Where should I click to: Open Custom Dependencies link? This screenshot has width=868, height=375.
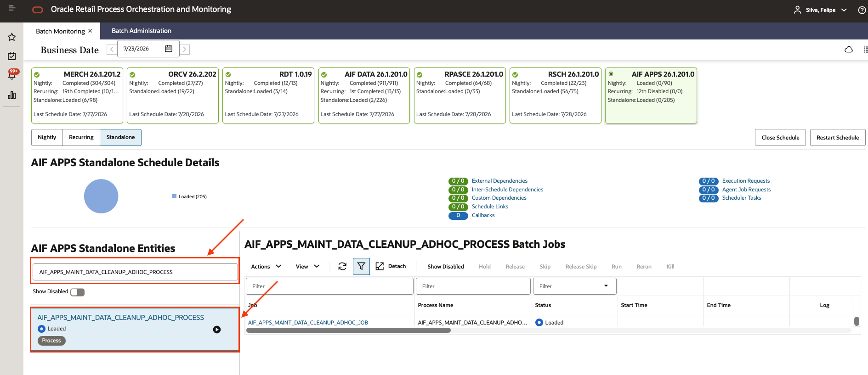click(499, 198)
